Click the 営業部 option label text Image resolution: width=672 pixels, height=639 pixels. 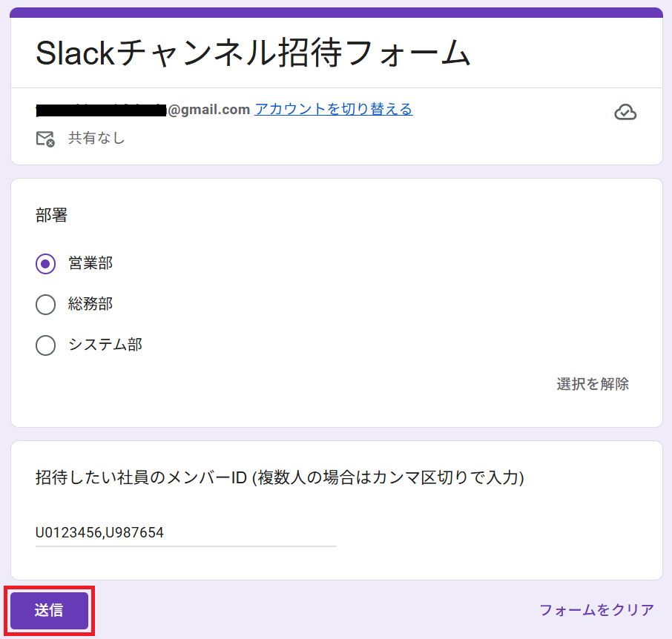[90, 263]
